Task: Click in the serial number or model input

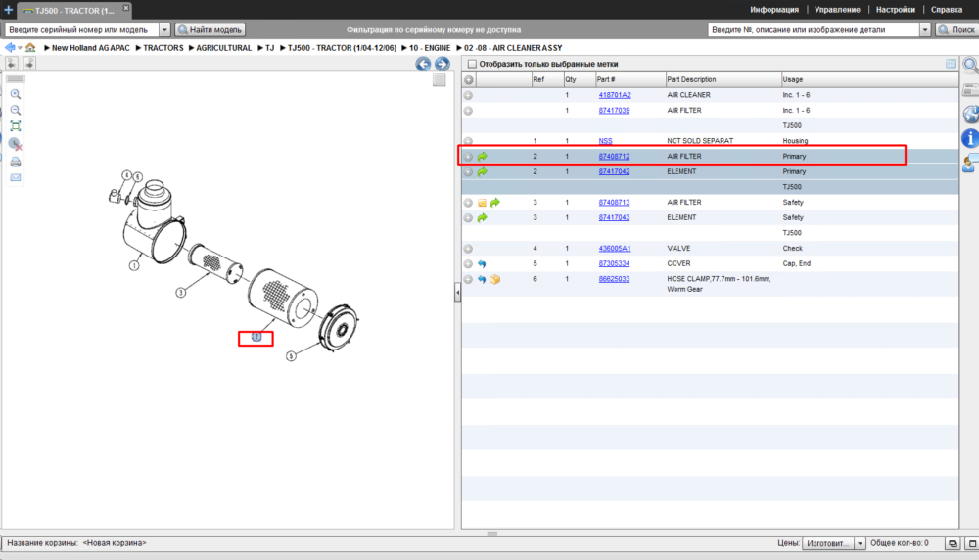Action: point(82,30)
